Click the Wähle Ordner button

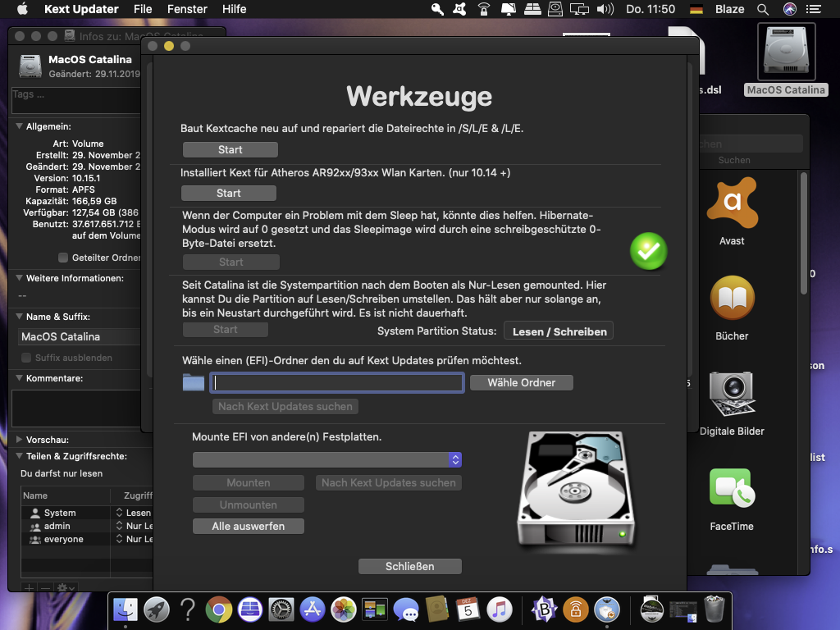point(521,382)
